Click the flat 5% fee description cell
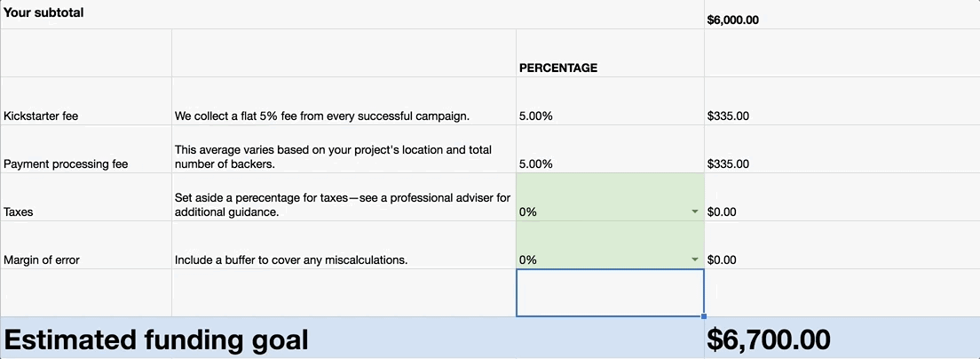 pyautogui.click(x=344, y=101)
